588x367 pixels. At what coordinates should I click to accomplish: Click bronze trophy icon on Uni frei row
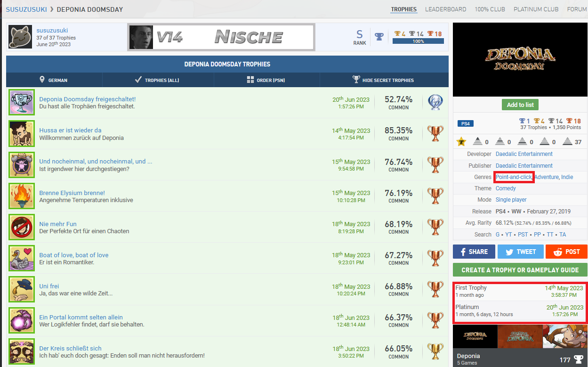[435, 289]
